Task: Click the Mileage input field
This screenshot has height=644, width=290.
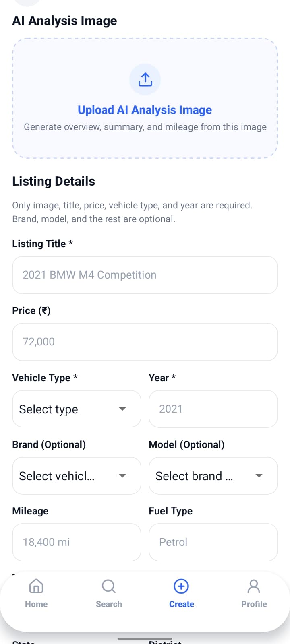Action: click(77, 542)
